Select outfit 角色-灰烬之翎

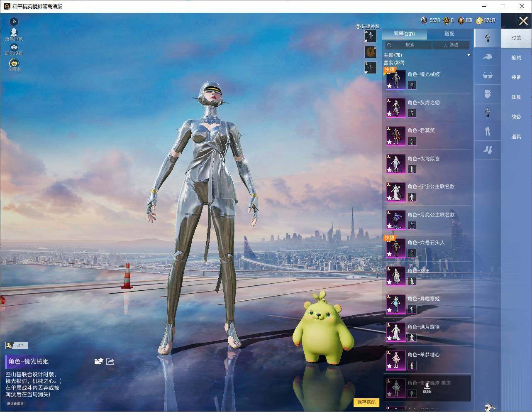pos(427,108)
